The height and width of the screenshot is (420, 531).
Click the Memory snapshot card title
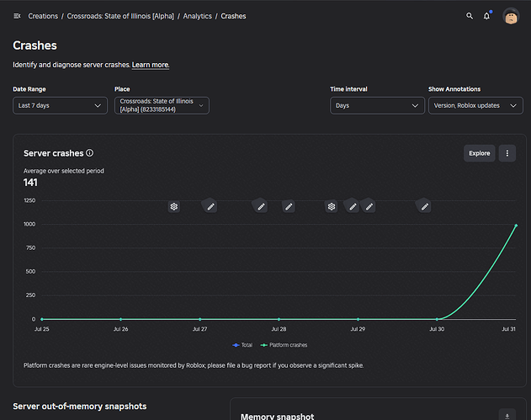click(x=278, y=417)
